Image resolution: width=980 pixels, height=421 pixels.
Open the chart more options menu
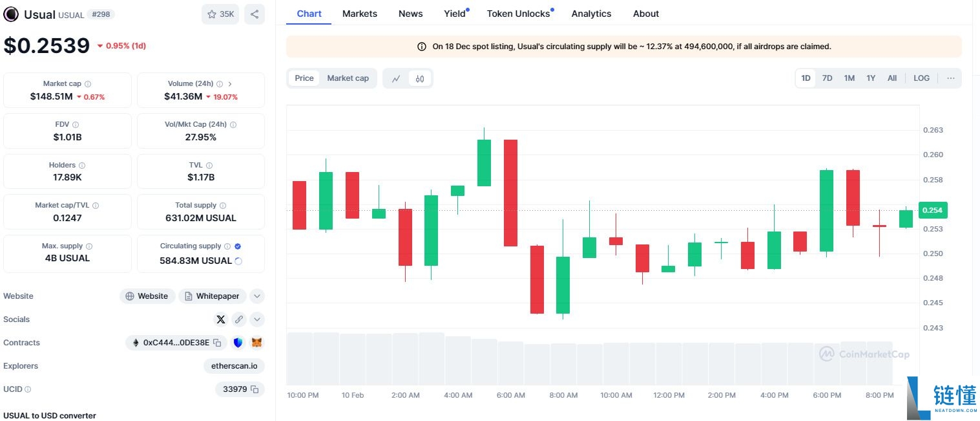(x=950, y=78)
